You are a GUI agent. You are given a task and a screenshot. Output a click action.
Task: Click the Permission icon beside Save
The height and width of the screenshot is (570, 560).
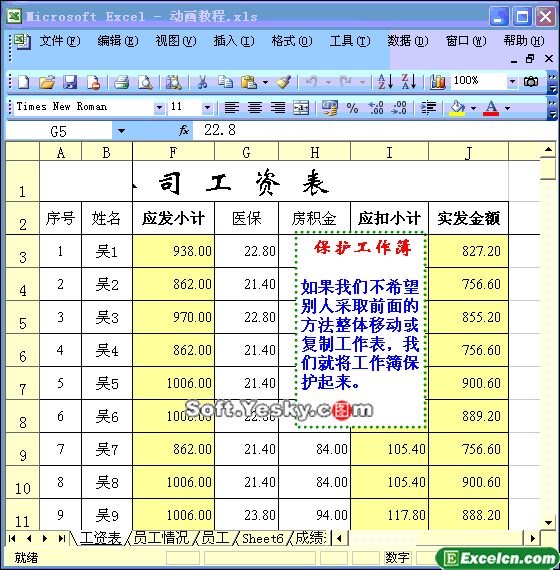coord(93,82)
